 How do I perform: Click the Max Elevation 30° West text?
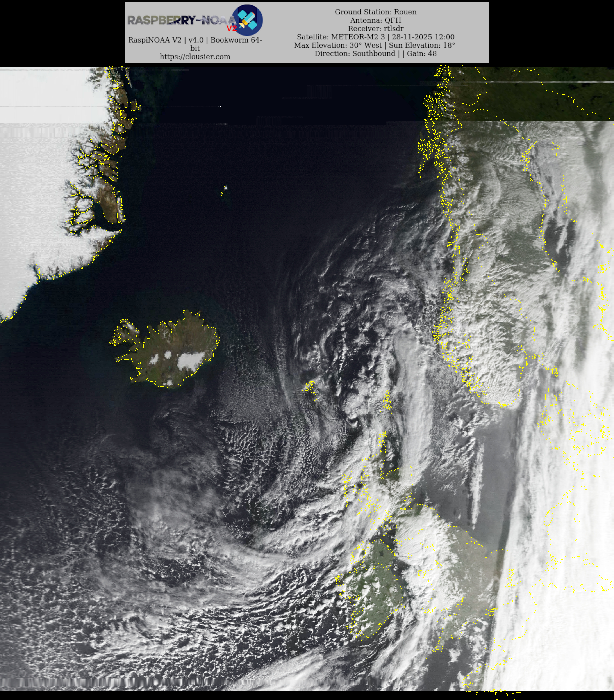tap(337, 45)
